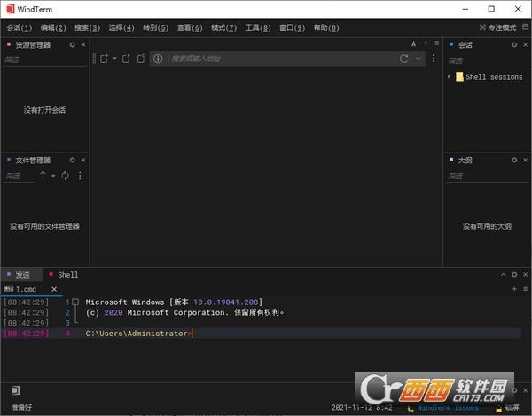Collapse the fold marker on line 1
This screenshot has height=416, width=532.
[x=75, y=302]
